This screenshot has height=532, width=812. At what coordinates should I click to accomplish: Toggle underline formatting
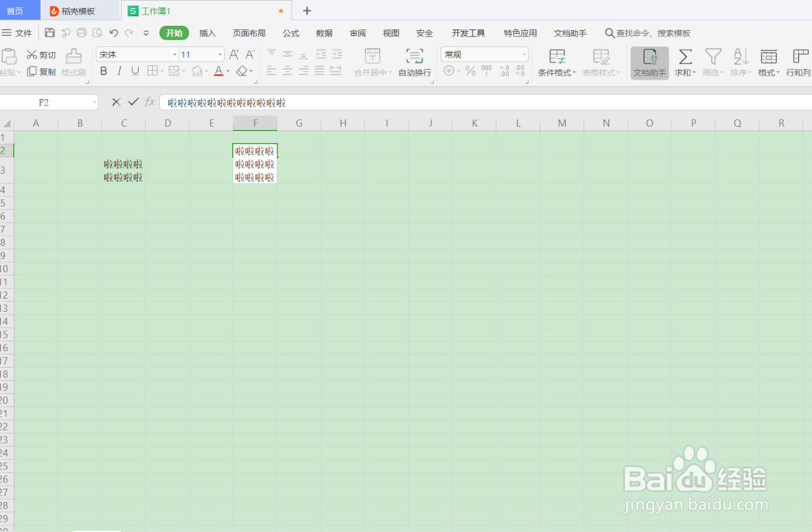(136, 71)
